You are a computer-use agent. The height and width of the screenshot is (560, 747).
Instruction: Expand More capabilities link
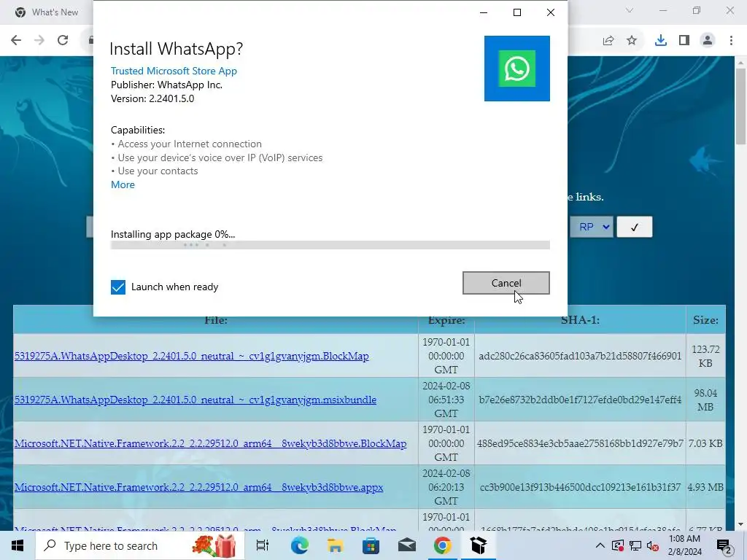(123, 184)
